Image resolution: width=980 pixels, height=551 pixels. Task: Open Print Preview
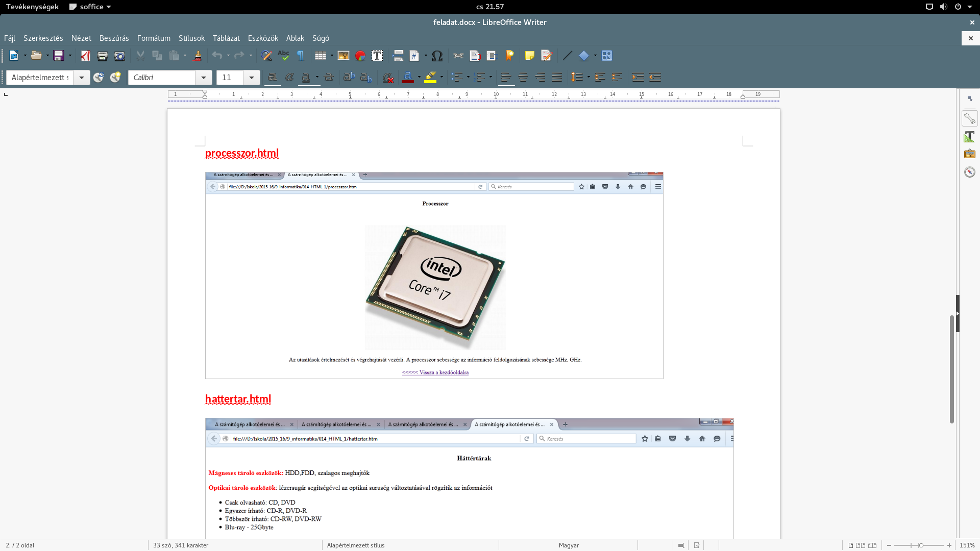coord(119,56)
